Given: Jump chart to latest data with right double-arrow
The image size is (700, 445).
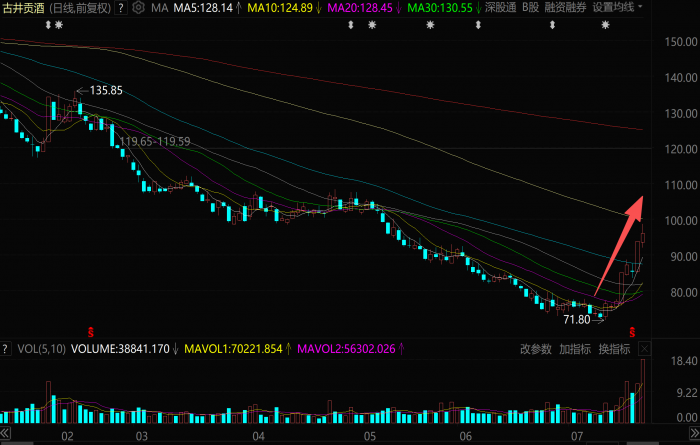Looking at the screenshot, I should (694, 433).
